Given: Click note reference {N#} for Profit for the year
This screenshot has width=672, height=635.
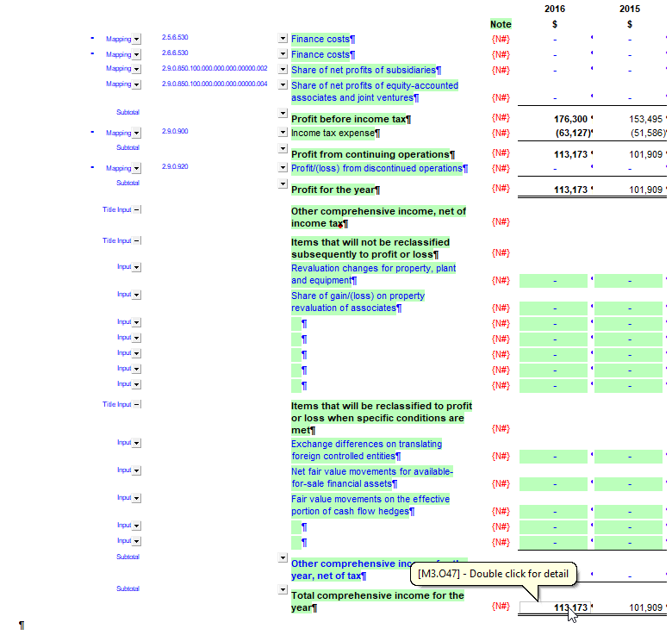Looking at the screenshot, I should 501,188.
